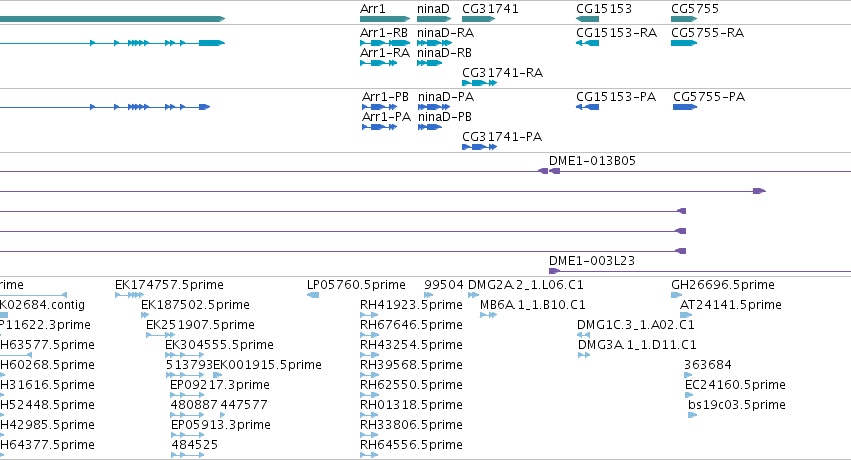
Task: Click transcript CG5755-RA
Action: click(x=707, y=33)
